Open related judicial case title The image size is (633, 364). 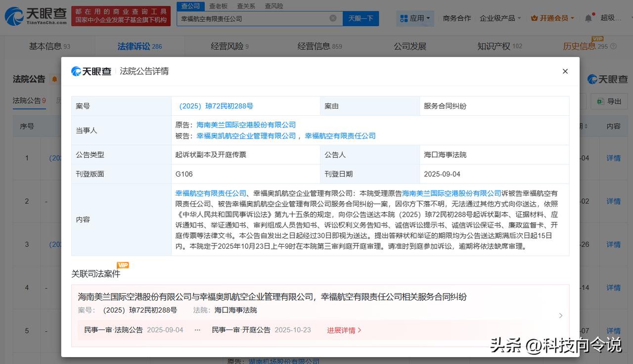pos(272,297)
